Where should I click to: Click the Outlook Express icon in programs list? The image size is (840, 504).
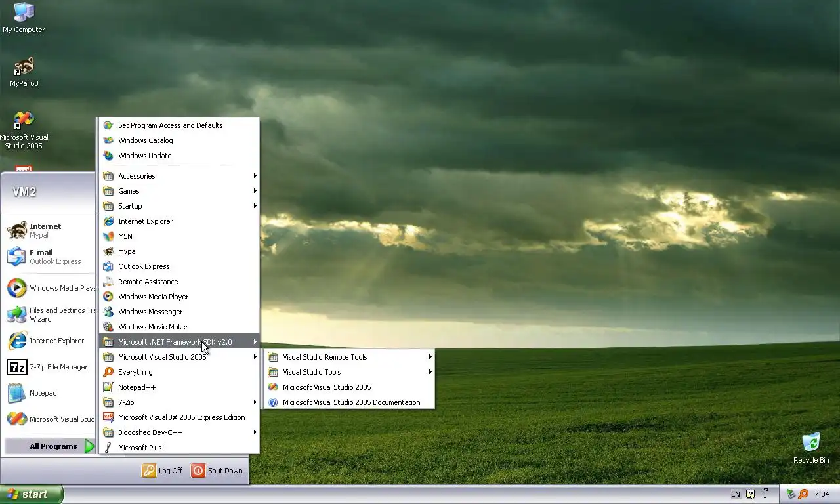point(108,266)
